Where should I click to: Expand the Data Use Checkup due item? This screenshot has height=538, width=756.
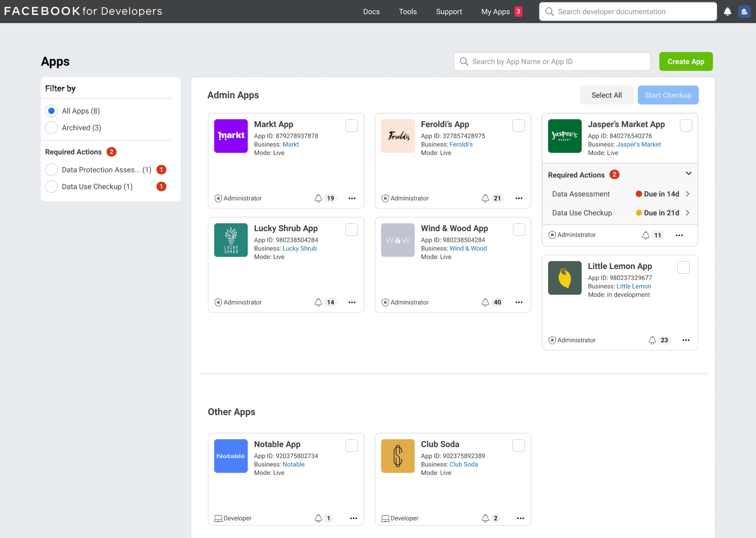point(688,213)
